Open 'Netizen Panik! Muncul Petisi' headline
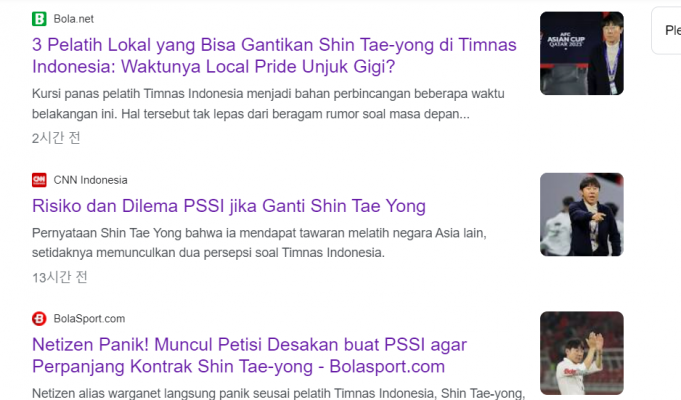 [249, 355]
